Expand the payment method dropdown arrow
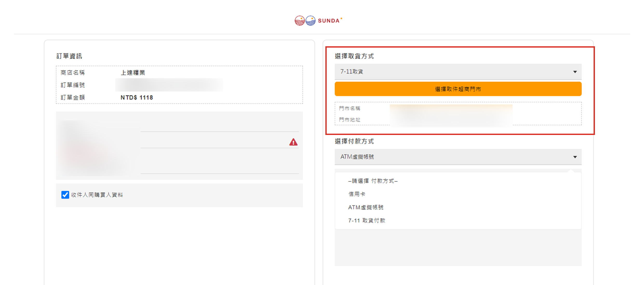644x285 pixels. [x=575, y=157]
